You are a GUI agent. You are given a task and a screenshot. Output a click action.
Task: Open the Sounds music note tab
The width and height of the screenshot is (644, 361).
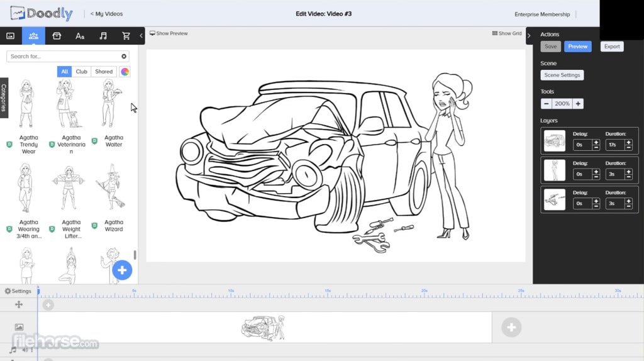click(x=103, y=36)
